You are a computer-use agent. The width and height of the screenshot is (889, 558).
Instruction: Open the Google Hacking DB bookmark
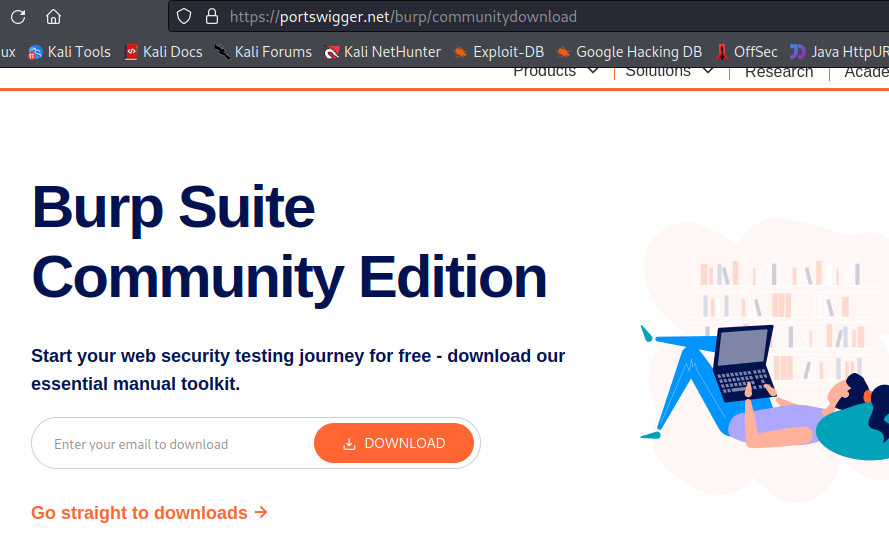629,52
